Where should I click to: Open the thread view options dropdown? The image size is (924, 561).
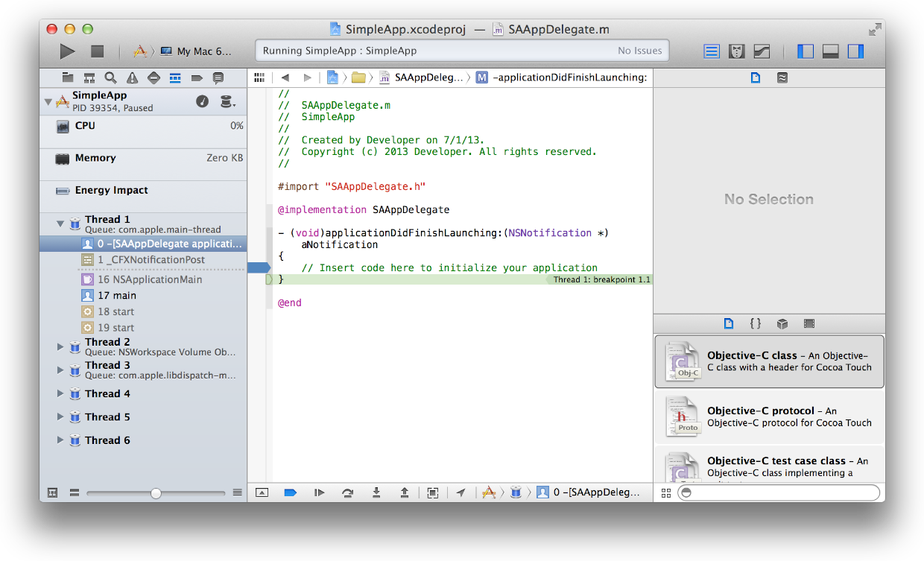(228, 101)
